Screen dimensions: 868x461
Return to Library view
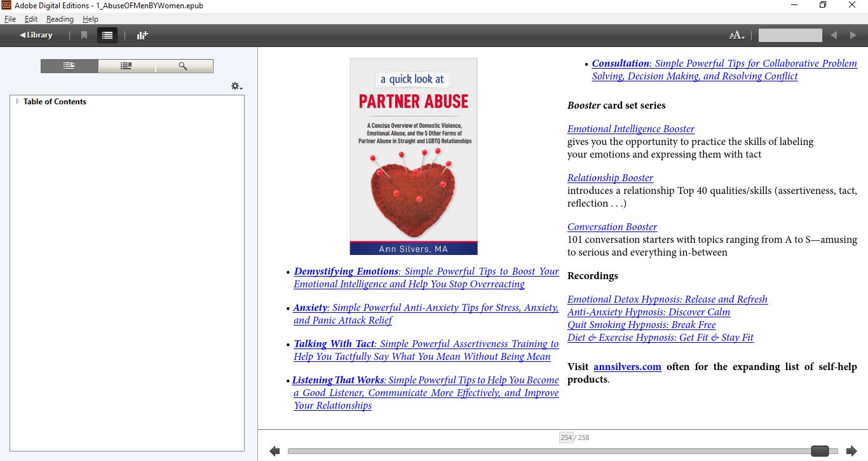point(36,35)
